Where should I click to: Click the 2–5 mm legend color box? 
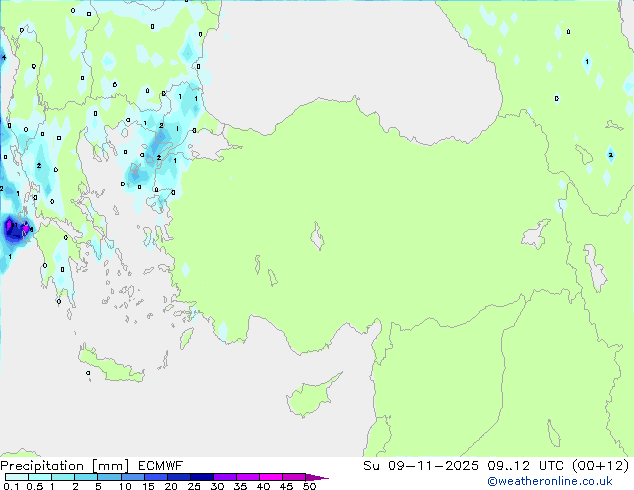tap(86, 477)
